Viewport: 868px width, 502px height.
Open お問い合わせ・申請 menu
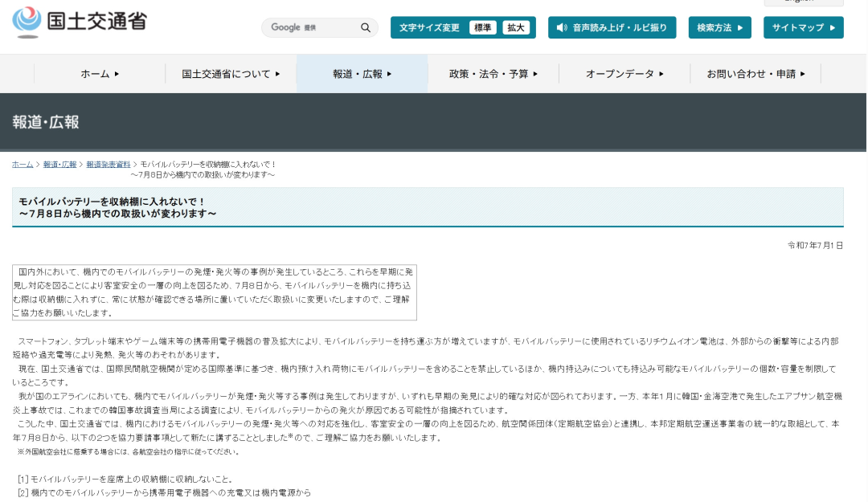click(x=755, y=74)
